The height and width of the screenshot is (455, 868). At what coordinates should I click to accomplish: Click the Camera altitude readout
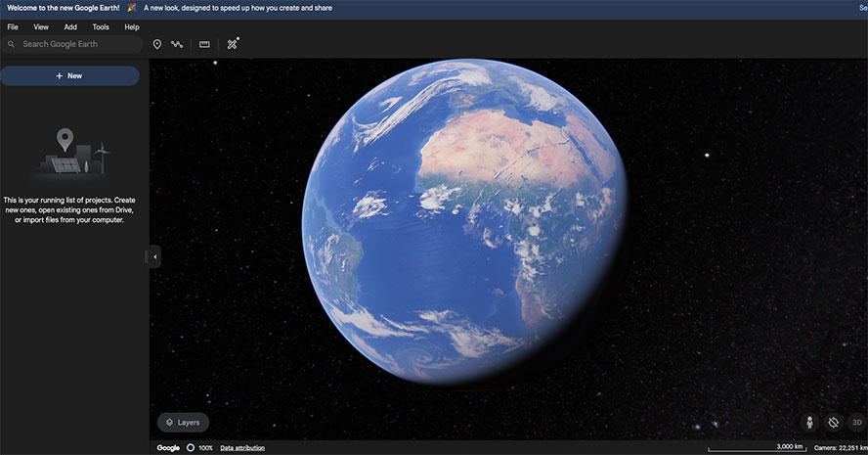841,448
